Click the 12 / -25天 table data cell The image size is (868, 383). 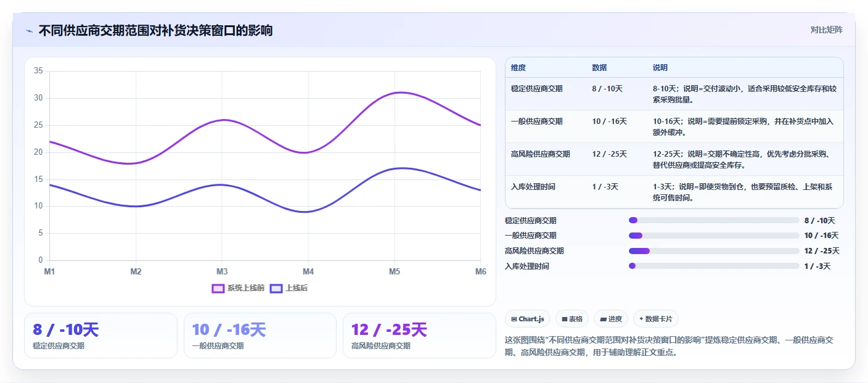coord(610,154)
